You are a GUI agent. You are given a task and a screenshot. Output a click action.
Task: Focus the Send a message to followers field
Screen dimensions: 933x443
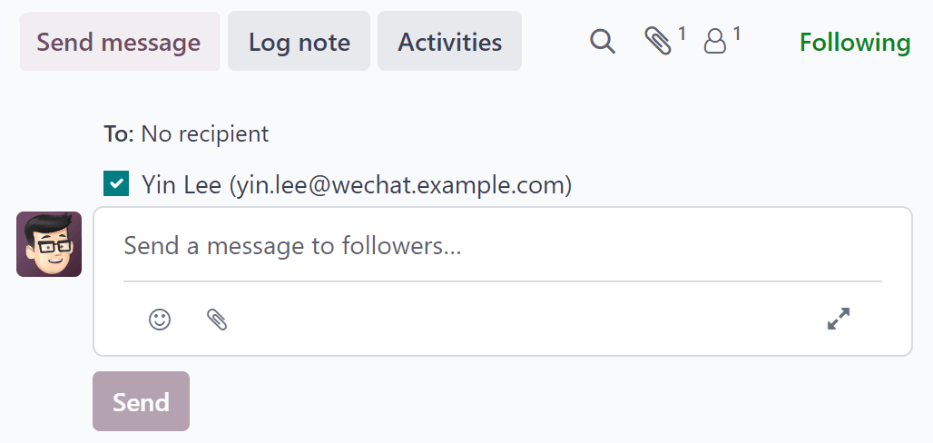click(500, 246)
